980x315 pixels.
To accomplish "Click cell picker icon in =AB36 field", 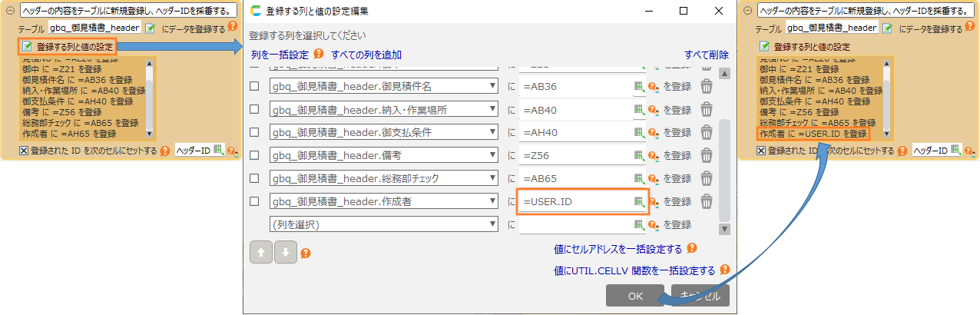I will (638, 86).
